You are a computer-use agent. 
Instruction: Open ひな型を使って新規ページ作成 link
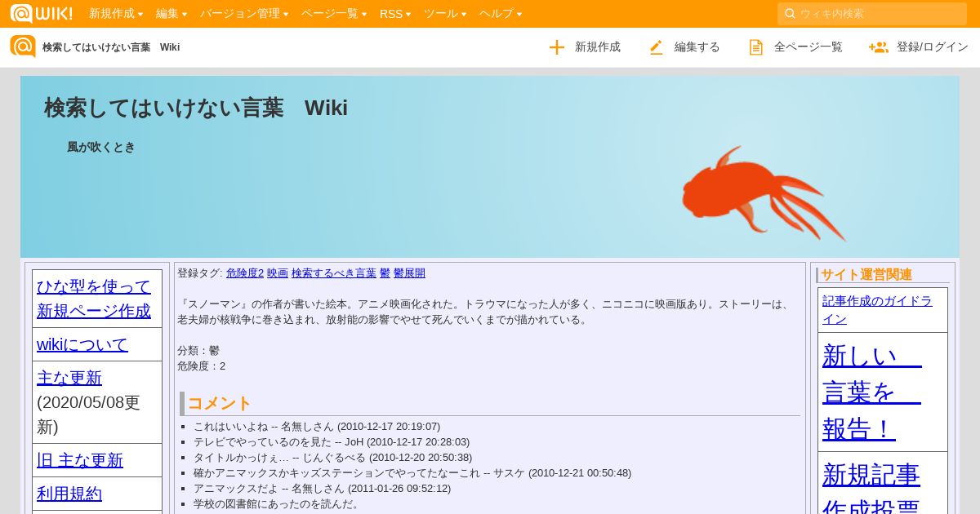(94, 299)
